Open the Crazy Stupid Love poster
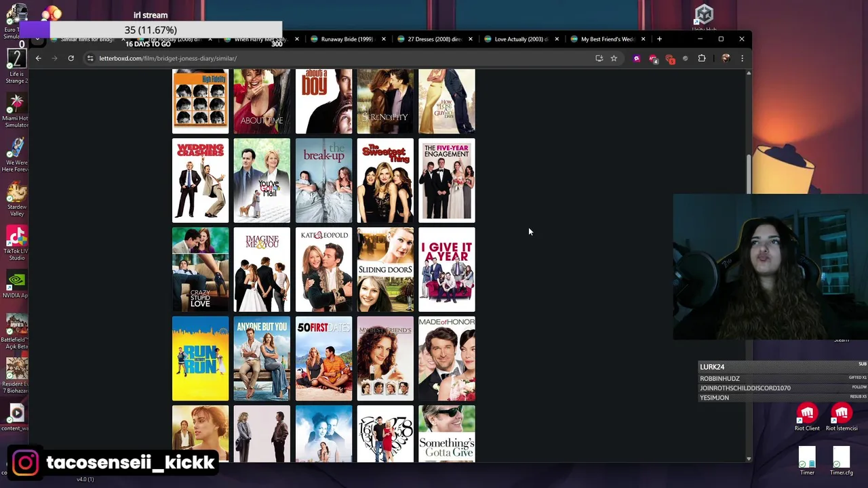This screenshot has height=488, width=868. [200, 269]
